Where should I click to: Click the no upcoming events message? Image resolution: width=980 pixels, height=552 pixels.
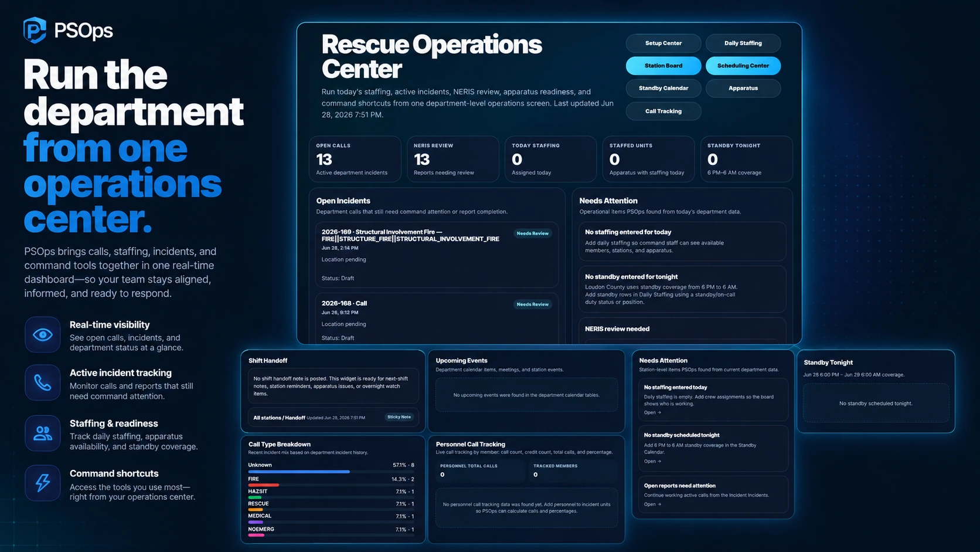(x=526, y=395)
